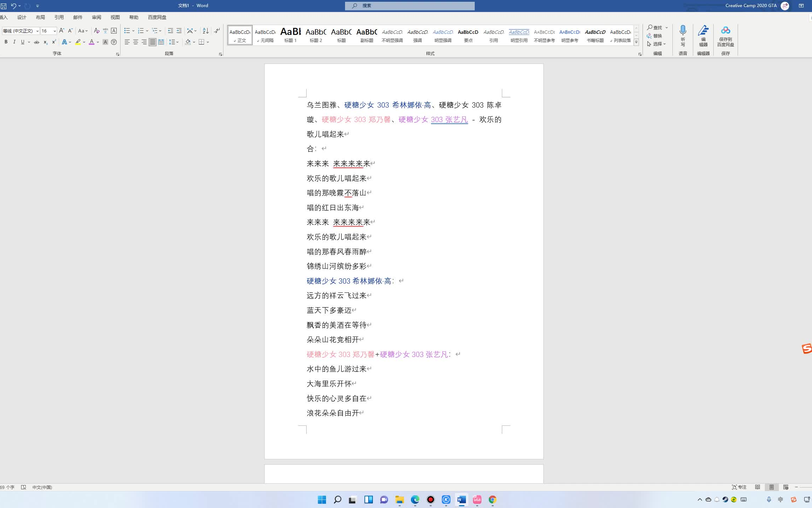Open the 引用 ribbon tab

(x=59, y=17)
